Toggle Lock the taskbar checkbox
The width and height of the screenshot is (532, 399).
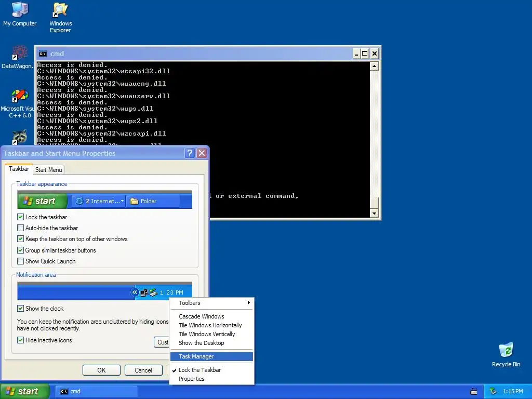point(20,217)
